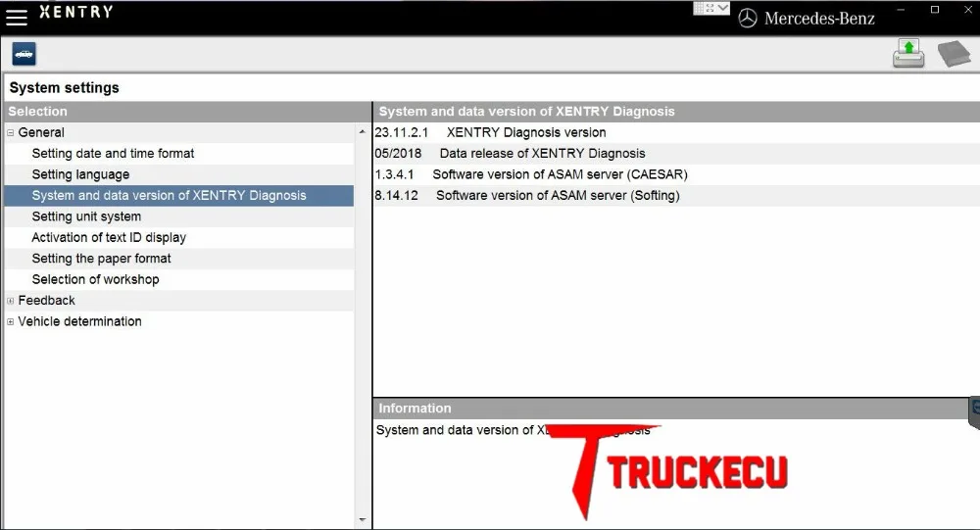Collapse the General tree node
The image size is (980, 530).
10,132
